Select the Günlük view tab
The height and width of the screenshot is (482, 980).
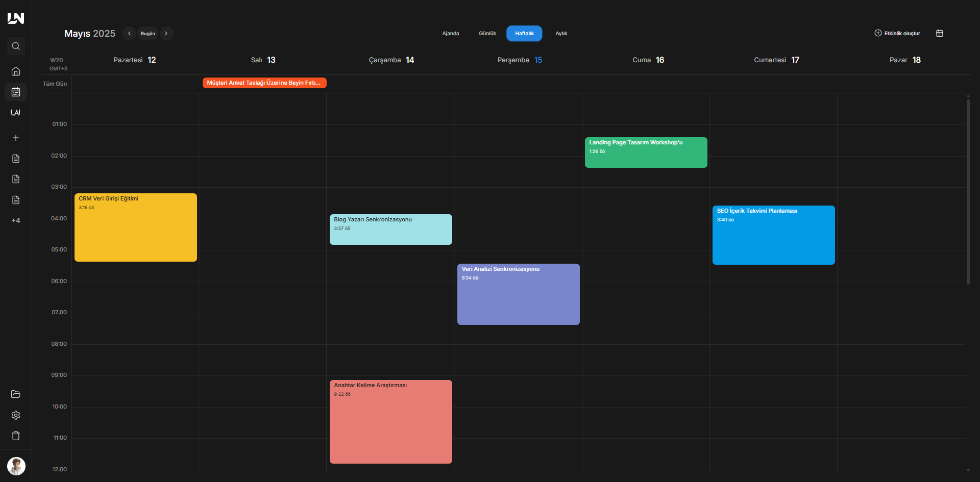[x=487, y=33]
